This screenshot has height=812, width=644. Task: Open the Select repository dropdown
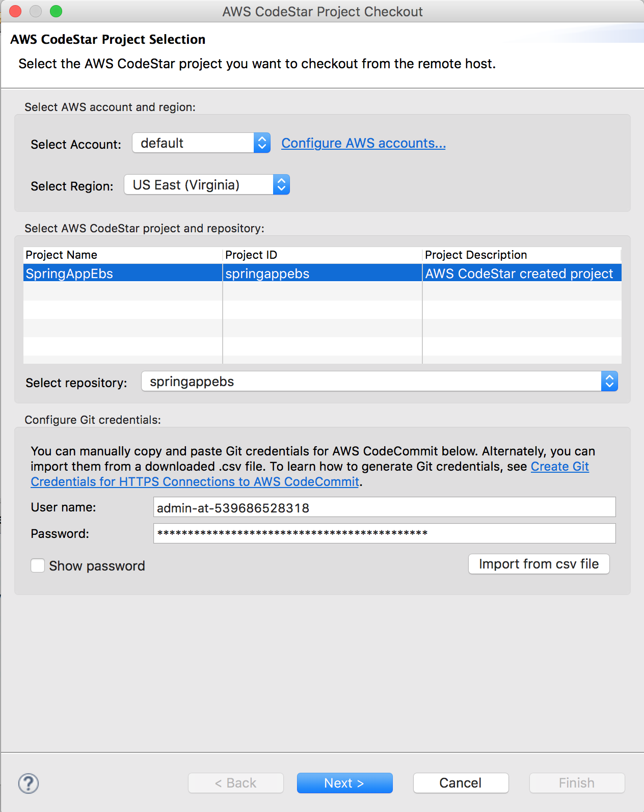point(380,382)
